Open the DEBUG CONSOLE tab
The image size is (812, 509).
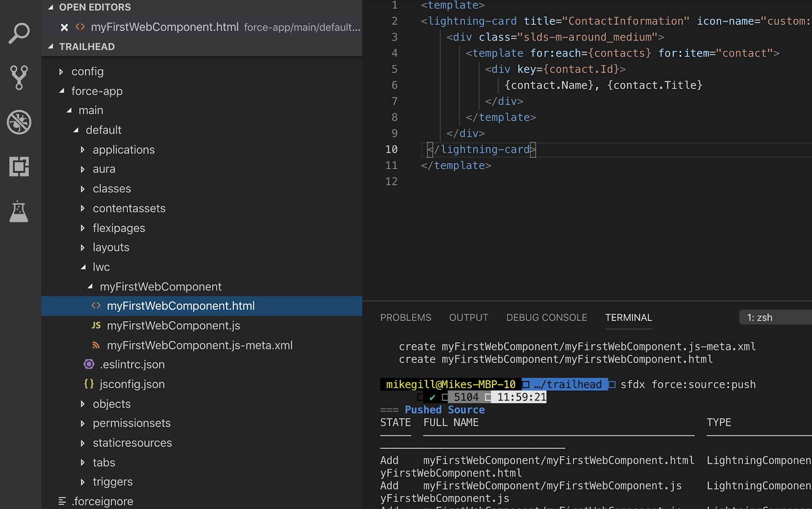tap(546, 317)
